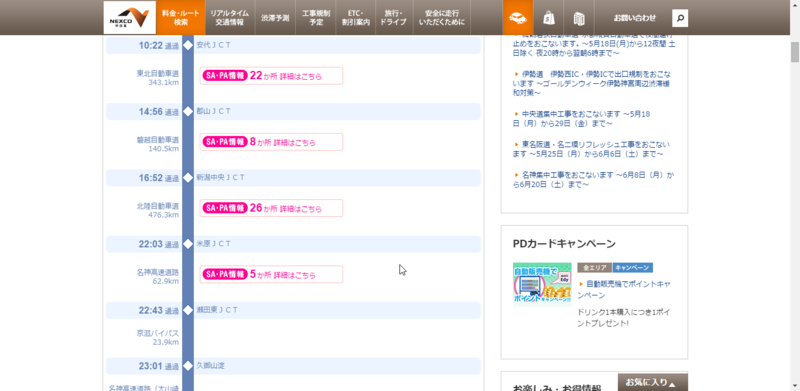Open the car icon in header
Screen dimensions: 800x391
tap(518, 17)
